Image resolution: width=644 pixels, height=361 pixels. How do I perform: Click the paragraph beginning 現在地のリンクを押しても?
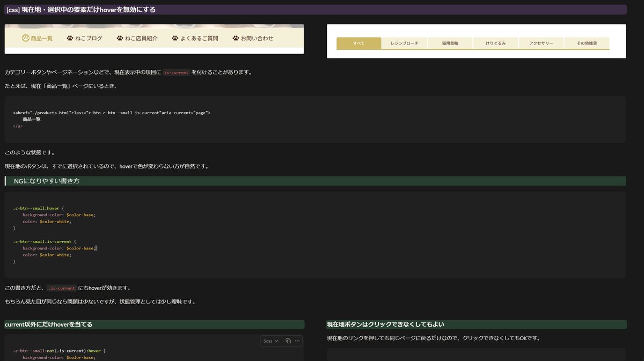[434, 338]
